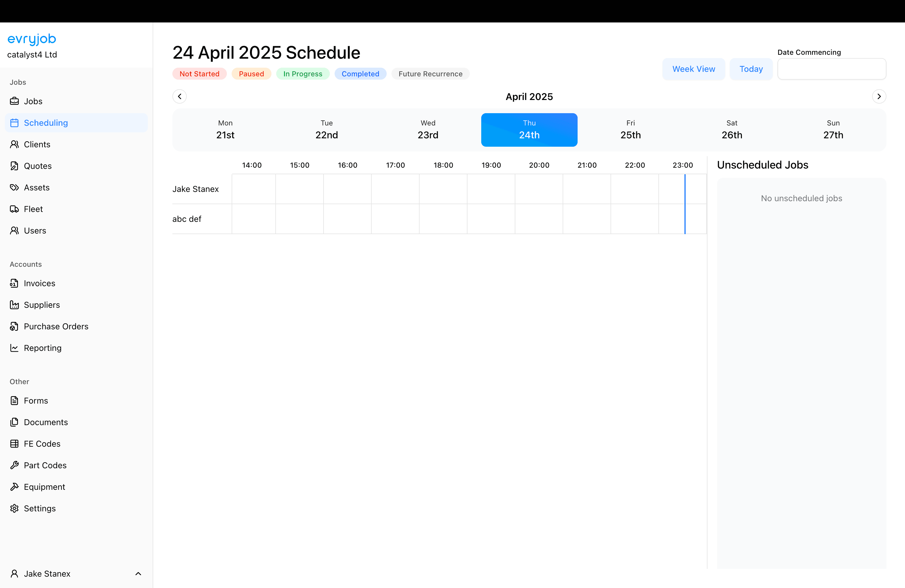Click the Not Started status legend badge

point(199,74)
